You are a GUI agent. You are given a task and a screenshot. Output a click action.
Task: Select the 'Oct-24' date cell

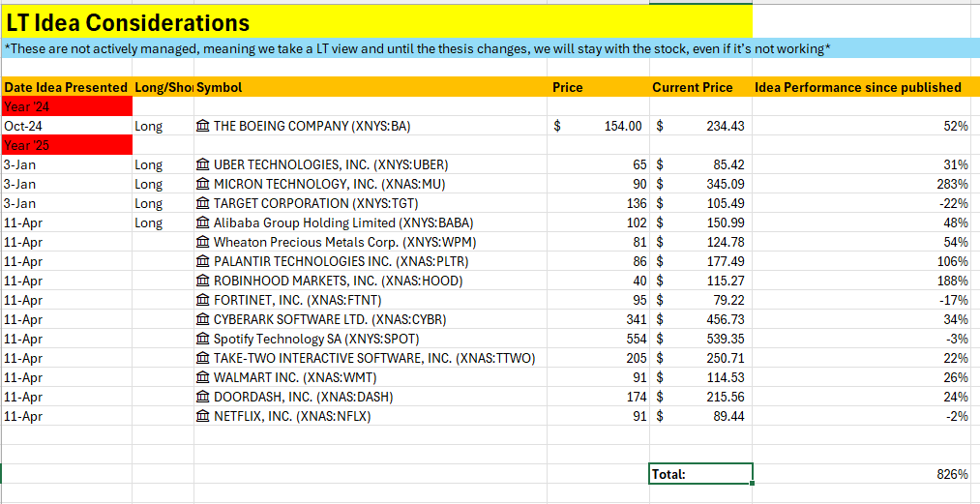pos(67,127)
